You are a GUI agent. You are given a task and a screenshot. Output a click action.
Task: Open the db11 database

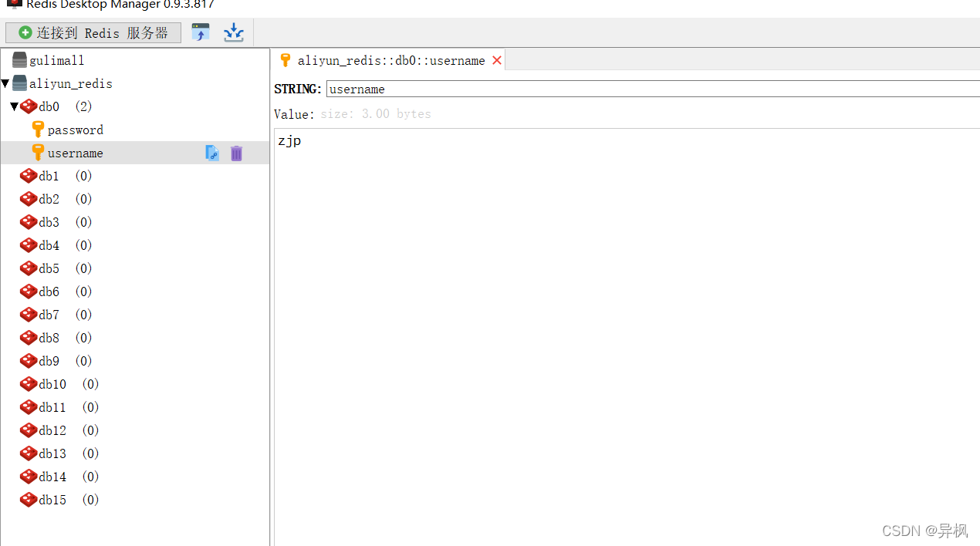(52, 407)
